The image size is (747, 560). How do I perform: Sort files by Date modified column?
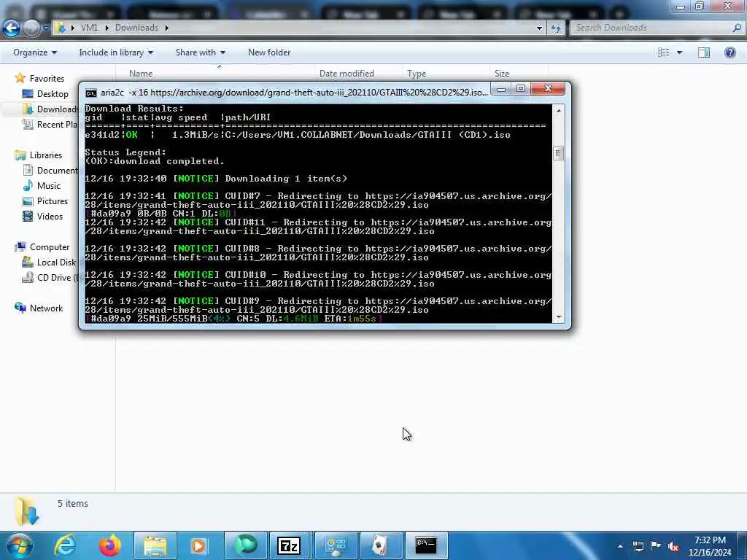coord(347,74)
